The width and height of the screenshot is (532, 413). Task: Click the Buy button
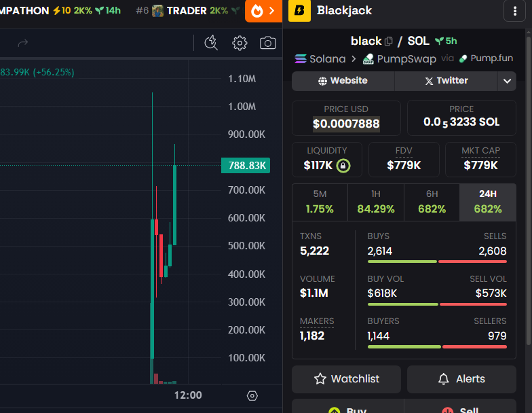click(347, 407)
